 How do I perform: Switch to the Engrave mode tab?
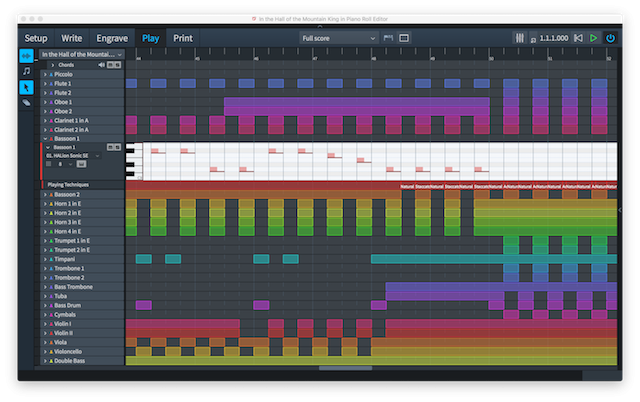[111, 38]
